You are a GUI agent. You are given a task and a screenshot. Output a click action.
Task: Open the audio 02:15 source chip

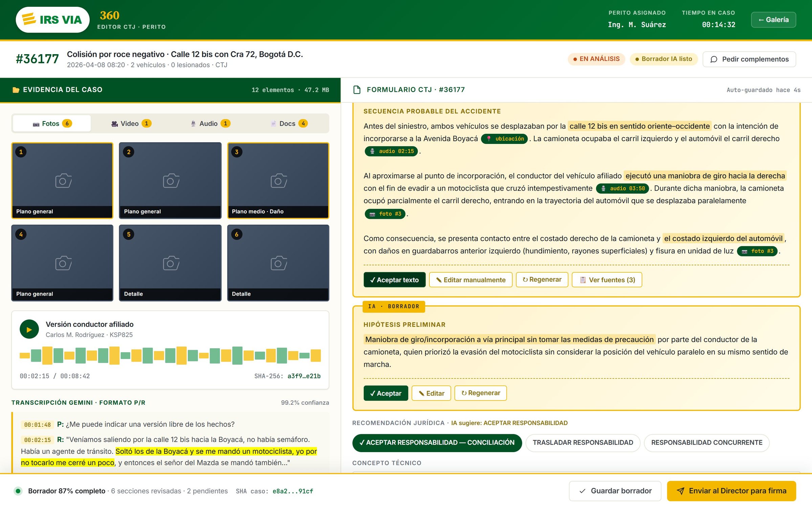tap(391, 151)
